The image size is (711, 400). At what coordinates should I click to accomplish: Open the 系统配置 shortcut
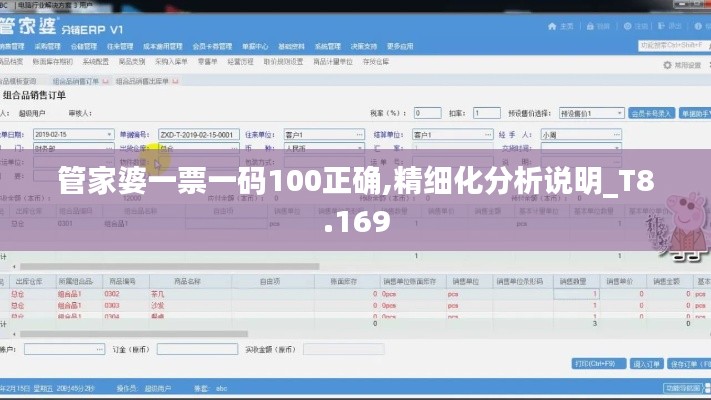point(96,62)
